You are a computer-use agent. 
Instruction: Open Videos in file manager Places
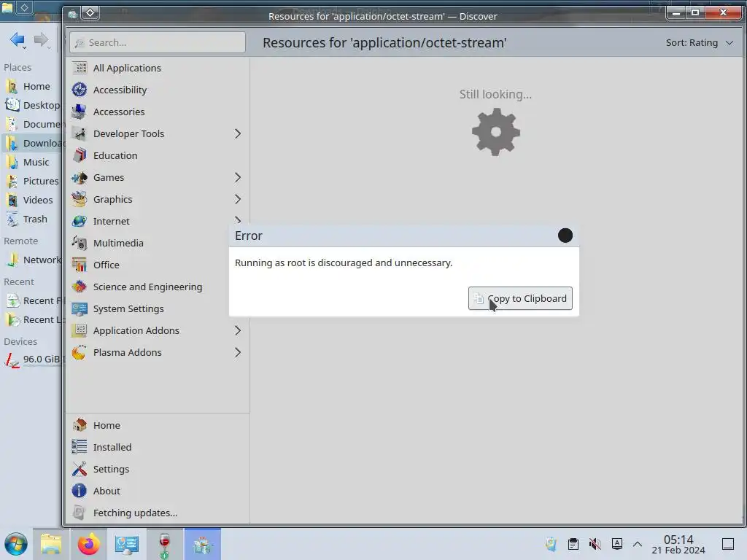tap(29, 200)
